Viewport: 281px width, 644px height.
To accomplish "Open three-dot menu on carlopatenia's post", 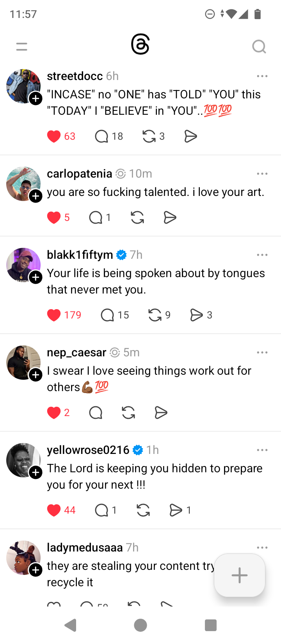I will tap(262, 174).
